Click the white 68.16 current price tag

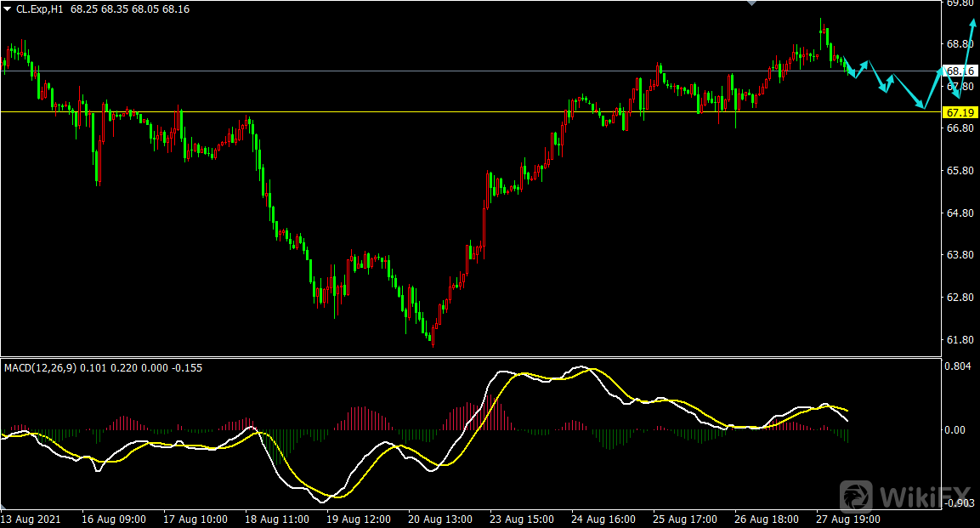(960, 71)
